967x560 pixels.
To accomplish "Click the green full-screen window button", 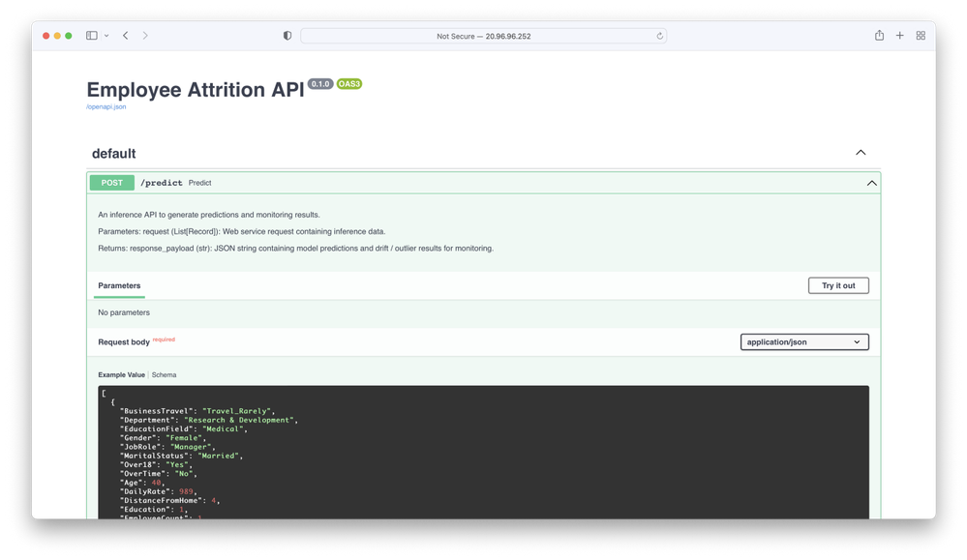I will coord(69,36).
